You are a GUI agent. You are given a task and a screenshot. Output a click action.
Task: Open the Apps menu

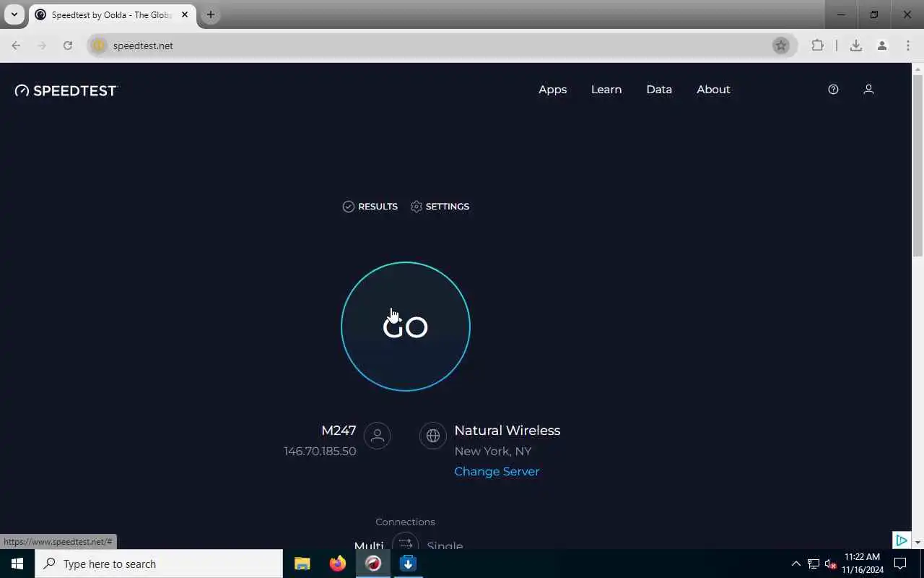[x=553, y=90]
